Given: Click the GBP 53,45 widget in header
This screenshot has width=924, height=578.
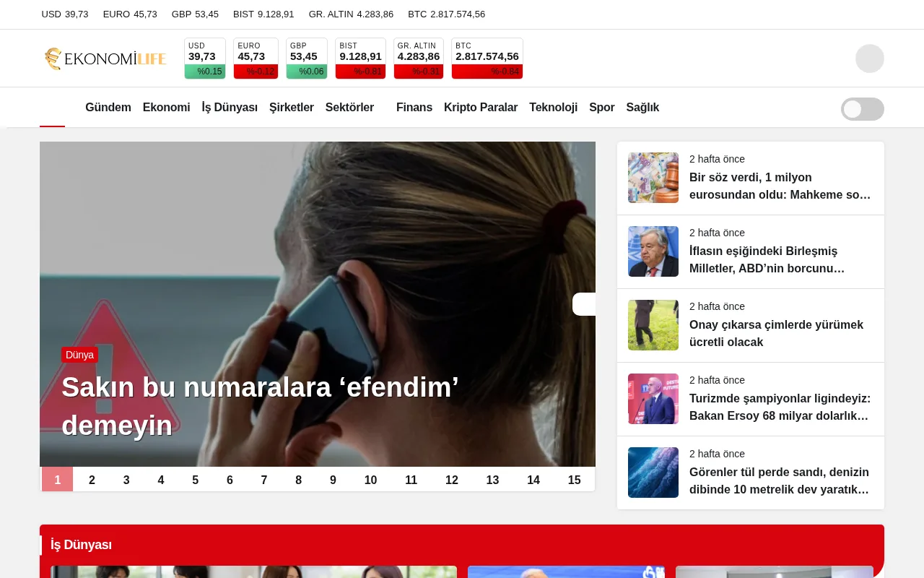Looking at the screenshot, I should coord(307,58).
